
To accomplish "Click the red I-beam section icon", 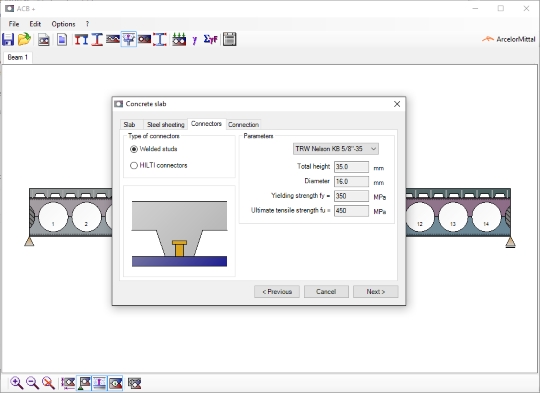I will 97,40.
